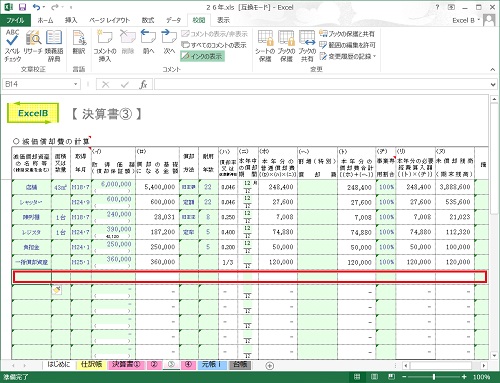Click inside the formula bar input

pos(321,84)
